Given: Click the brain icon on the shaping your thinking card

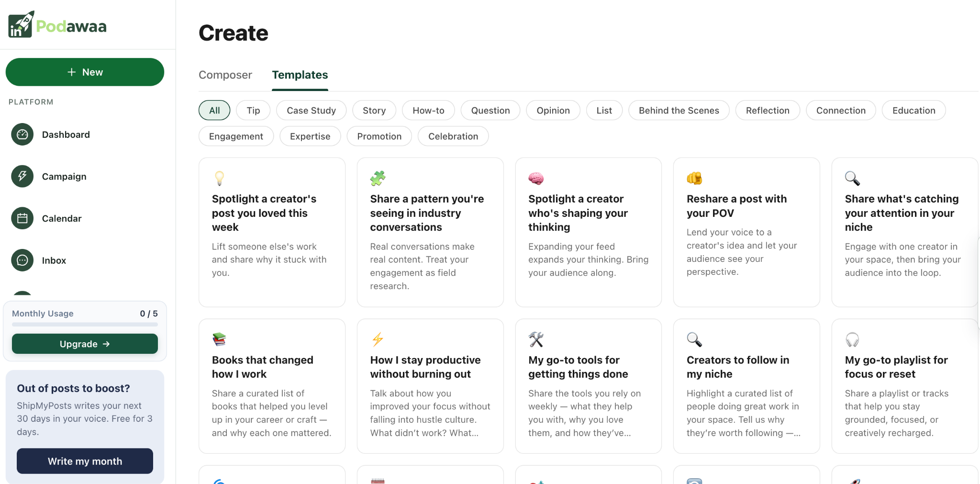Looking at the screenshot, I should coord(536,178).
